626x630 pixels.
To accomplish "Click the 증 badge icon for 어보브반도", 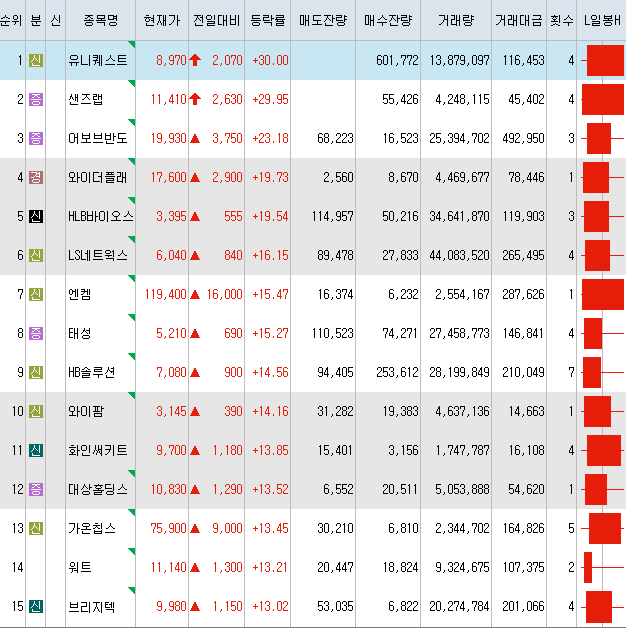I will tap(36, 138).
